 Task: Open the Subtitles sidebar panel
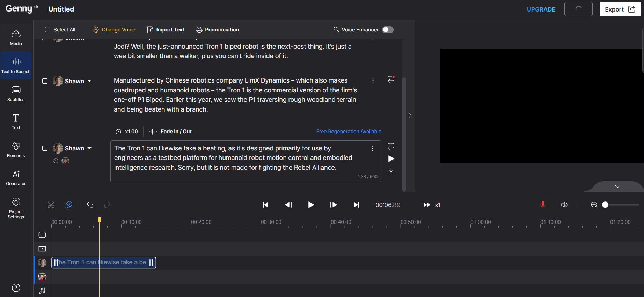pos(16,94)
